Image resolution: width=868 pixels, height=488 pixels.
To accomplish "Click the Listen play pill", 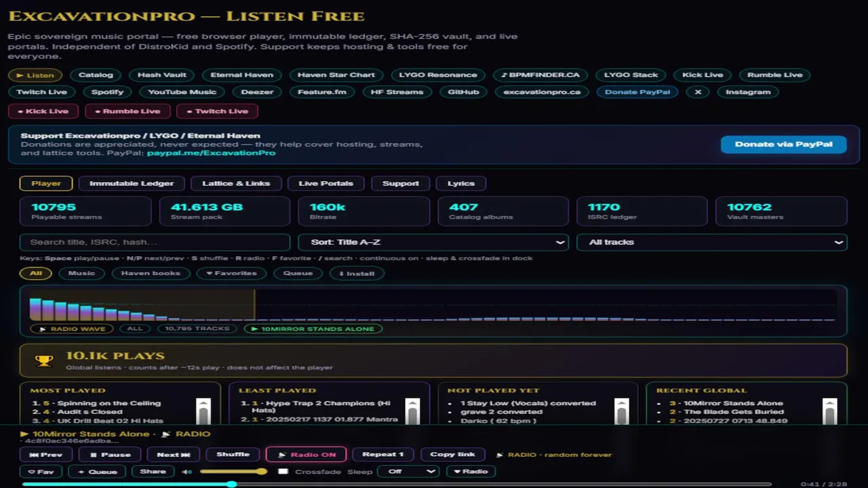I will [35, 75].
